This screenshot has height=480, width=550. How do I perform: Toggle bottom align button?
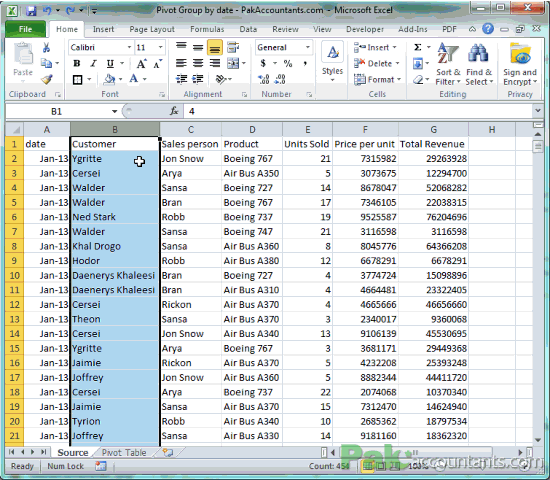[215, 47]
